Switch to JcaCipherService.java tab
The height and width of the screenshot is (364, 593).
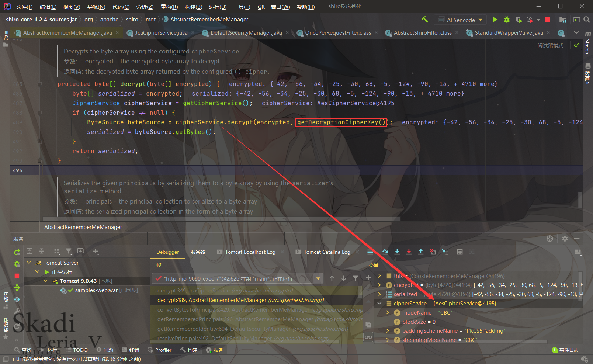point(160,33)
